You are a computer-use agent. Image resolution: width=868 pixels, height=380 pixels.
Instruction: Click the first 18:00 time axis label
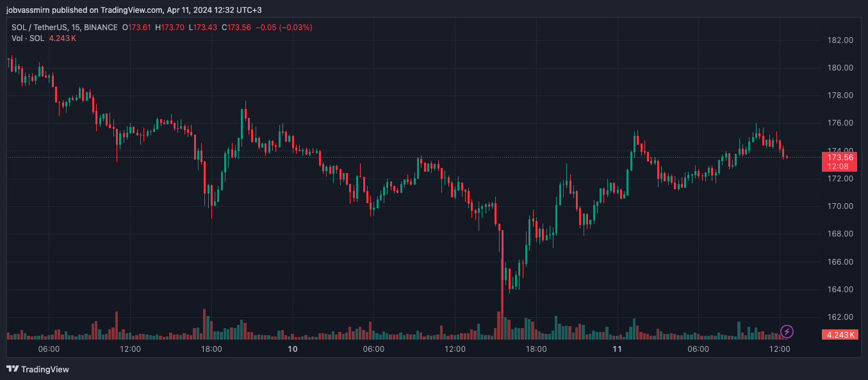pyautogui.click(x=211, y=349)
